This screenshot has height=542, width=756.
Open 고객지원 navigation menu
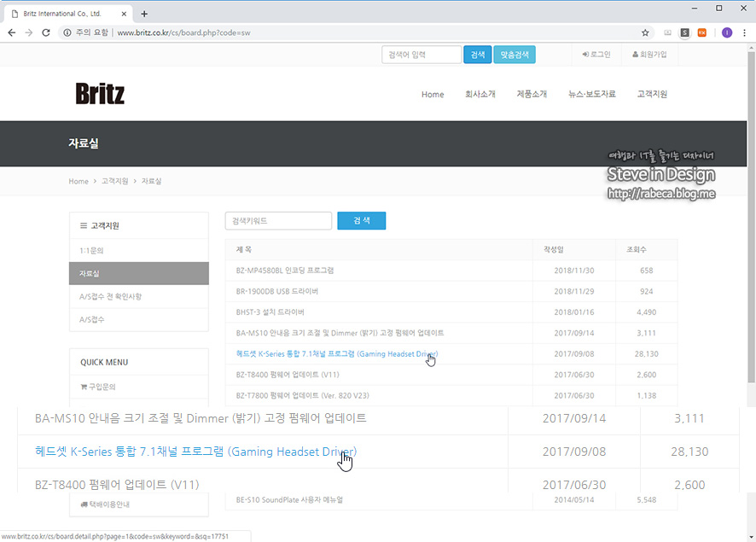coord(652,94)
